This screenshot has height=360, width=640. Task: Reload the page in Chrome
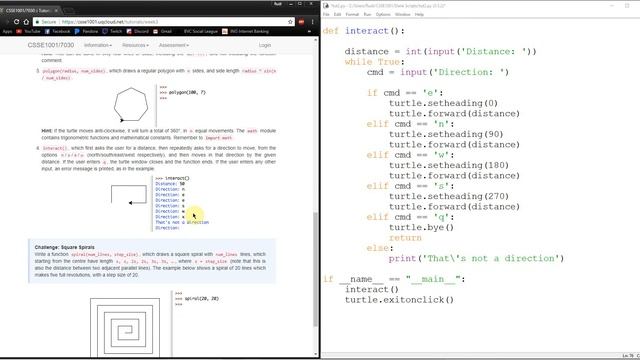coord(16,22)
